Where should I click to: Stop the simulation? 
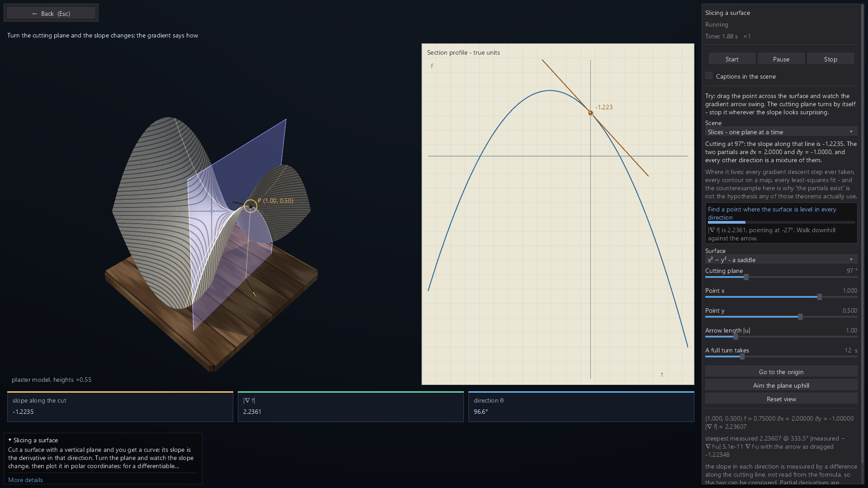[x=830, y=59]
